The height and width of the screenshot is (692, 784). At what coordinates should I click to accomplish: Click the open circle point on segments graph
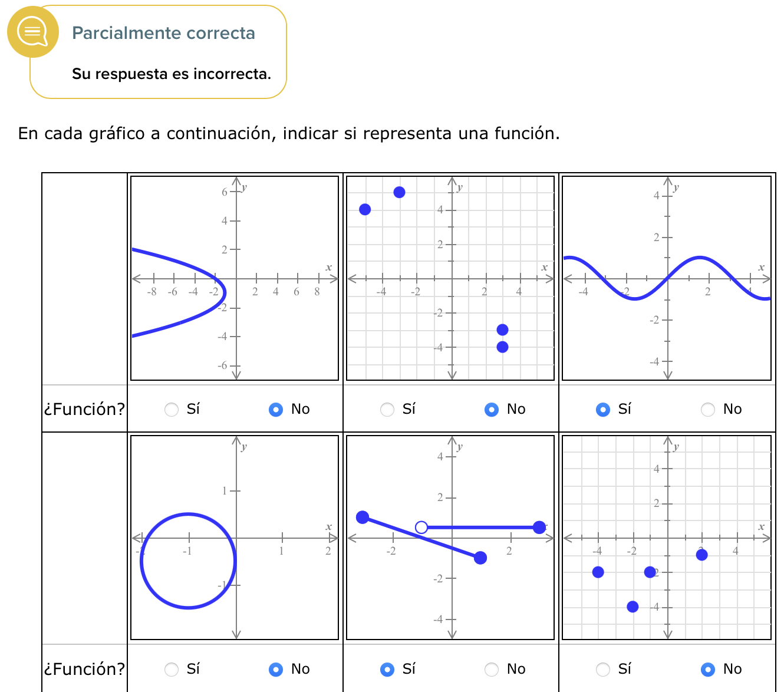click(x=421, y=527)
